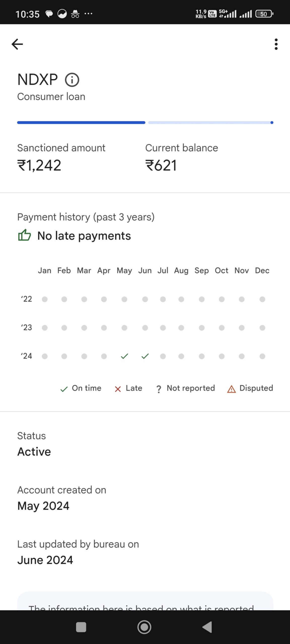
Task: Tap the info icon beside NDXP
Action: [72, 80]
